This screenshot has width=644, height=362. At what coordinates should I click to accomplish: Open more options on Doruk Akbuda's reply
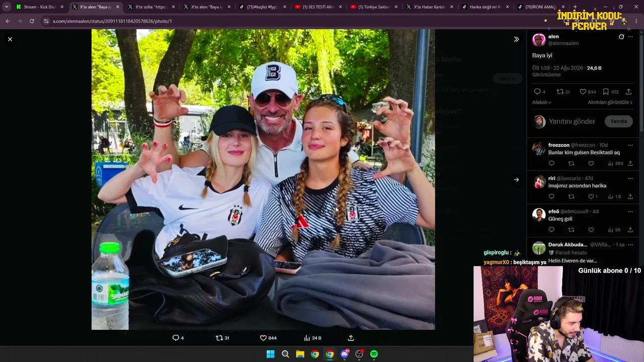coord(630,245)
